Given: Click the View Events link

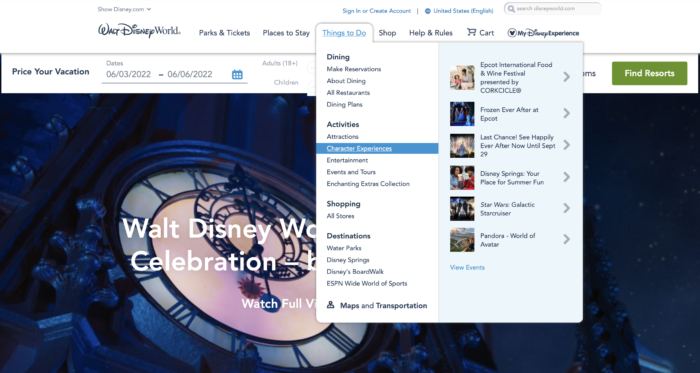Looking at the screenshot, I should 467,267.
